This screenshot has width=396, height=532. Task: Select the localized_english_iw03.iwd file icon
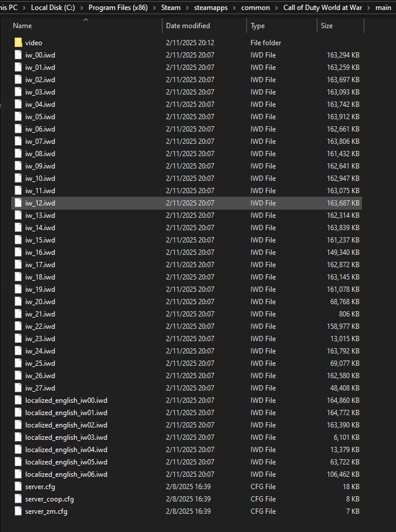click(x=18, y=437)
